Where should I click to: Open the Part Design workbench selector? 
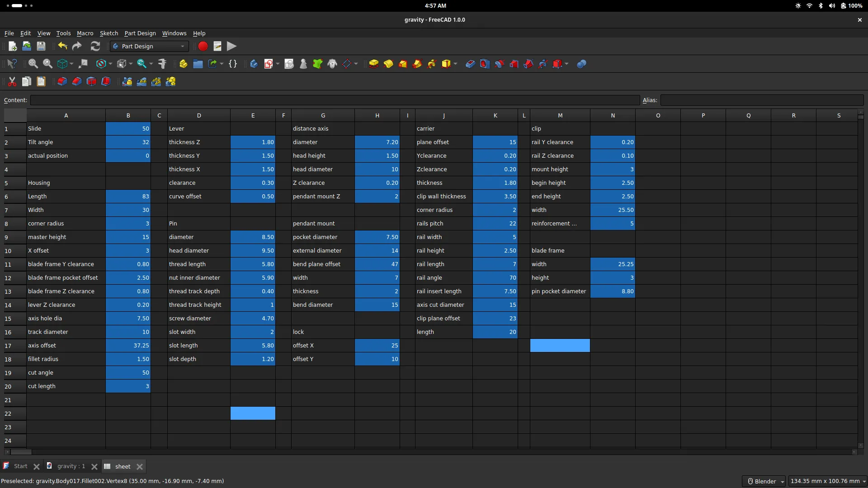[x=149, y=46]
